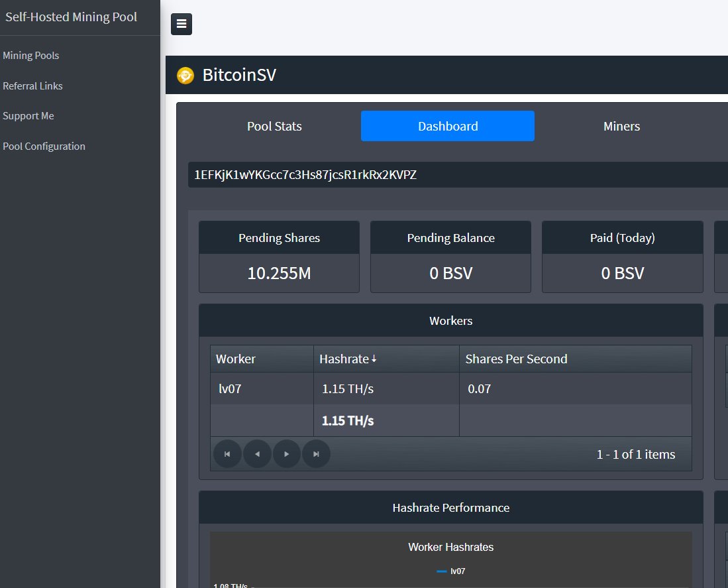Sort workers by Worker column header
Screen dimensions: 728x588
262,359
